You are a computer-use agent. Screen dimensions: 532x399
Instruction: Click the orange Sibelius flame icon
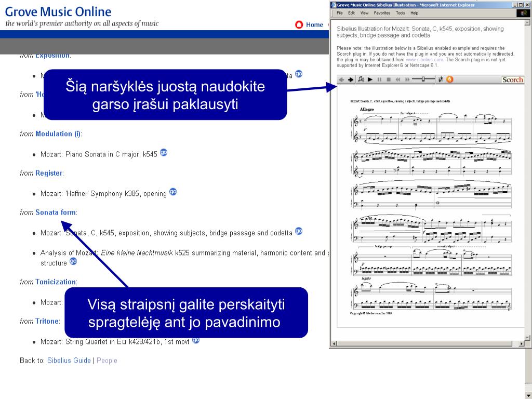pos(449,79)
